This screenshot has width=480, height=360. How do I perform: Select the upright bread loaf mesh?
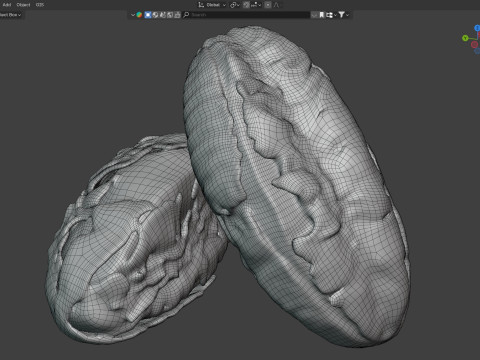(x=297, y=187)
